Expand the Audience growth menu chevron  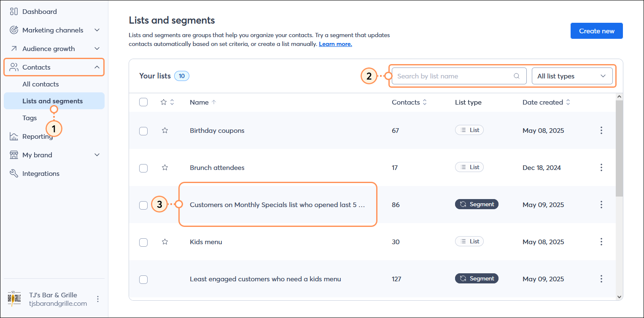[x=97, y=49]
